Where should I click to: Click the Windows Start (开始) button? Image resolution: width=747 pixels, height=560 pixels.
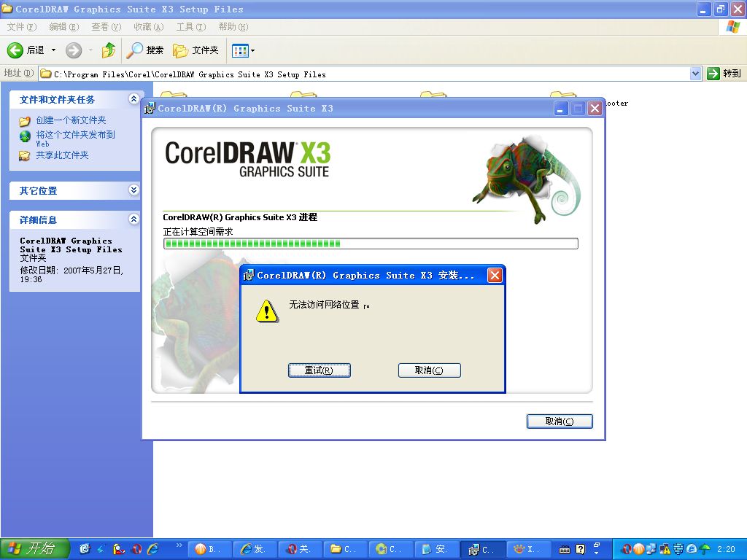[35, 548]
